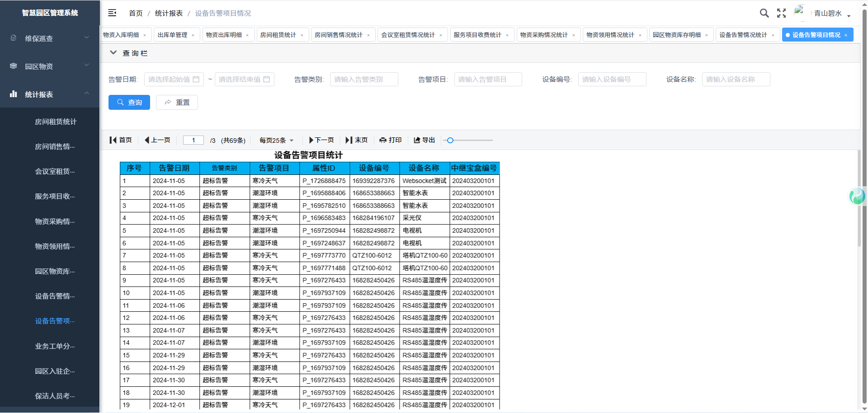Close the 物资入库明细 tab

(x=145, y=35)
